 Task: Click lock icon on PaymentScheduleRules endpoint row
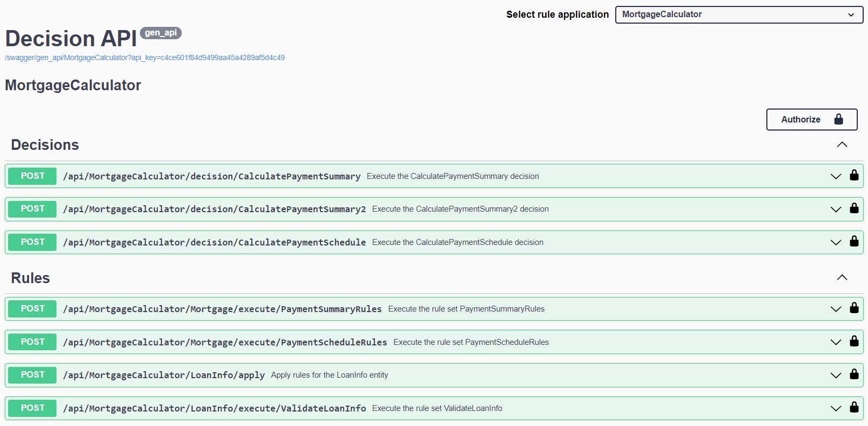pyautogui.click(x=854, y=341)
